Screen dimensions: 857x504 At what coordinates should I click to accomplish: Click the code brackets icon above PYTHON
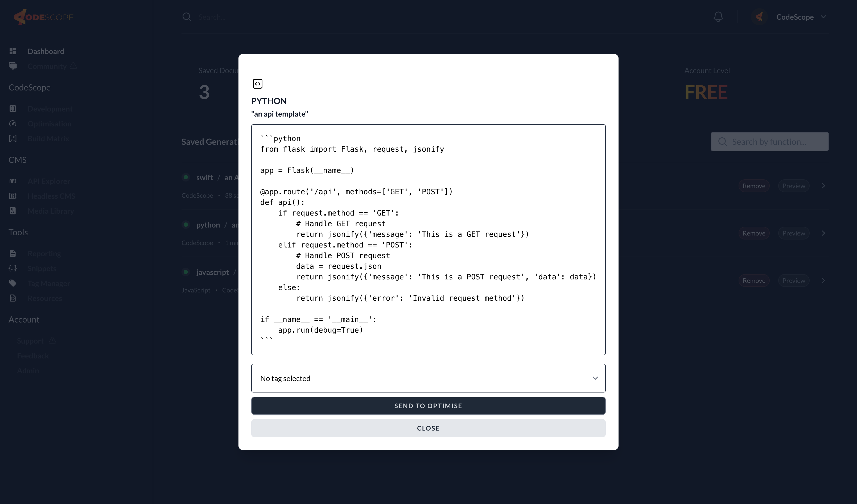click(x=257, y=84)
